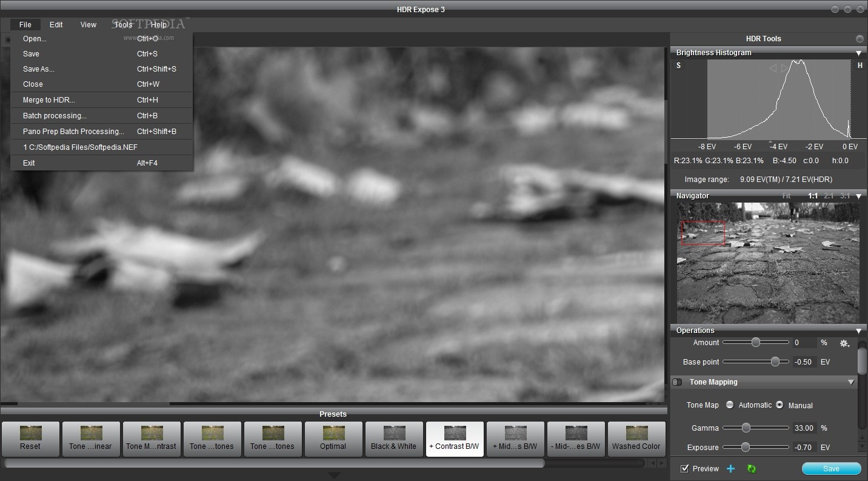Collapse presets with bottom down arrow

point(333,475)
